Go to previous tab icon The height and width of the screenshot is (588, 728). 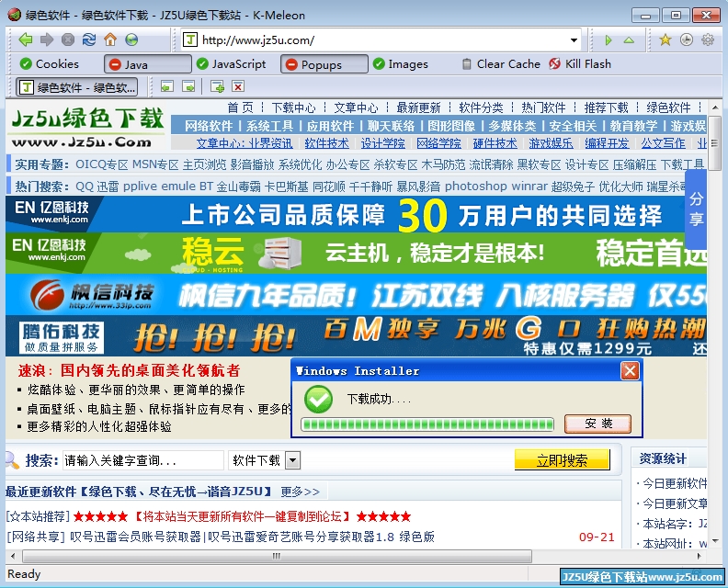167,86
